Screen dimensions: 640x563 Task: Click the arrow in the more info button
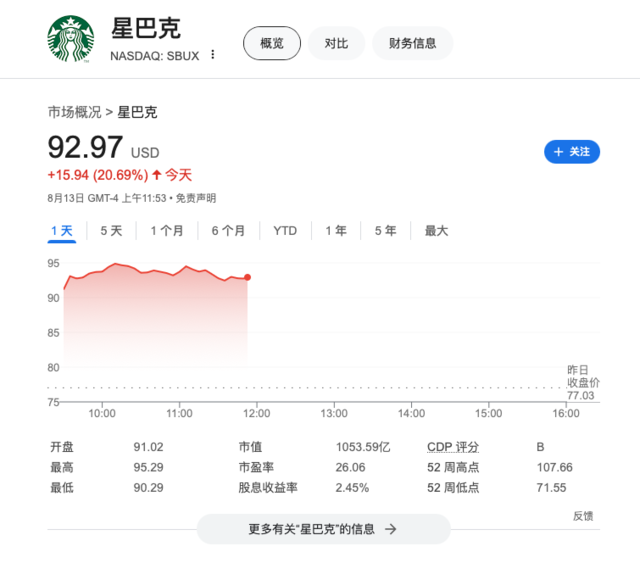tap(391, 529)
